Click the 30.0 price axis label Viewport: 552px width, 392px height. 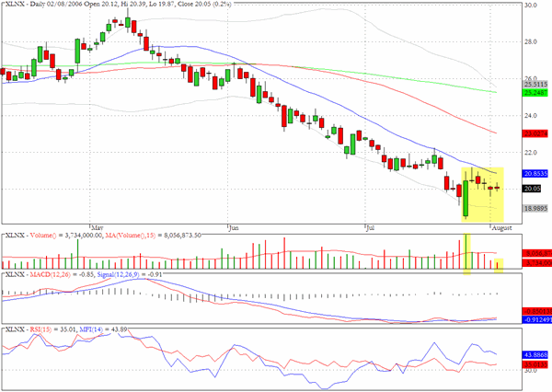point(531,5)
